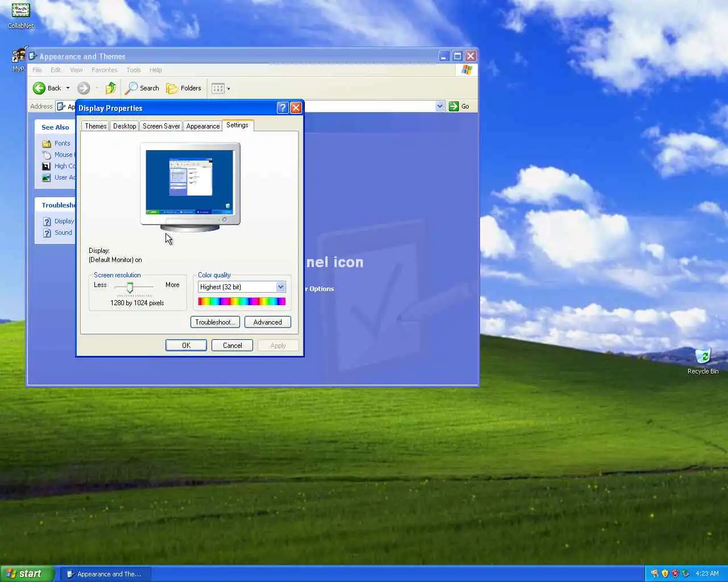Screen dimensions: 728x582
Task: Click the User Account picture icon
Action: (47, 177)
